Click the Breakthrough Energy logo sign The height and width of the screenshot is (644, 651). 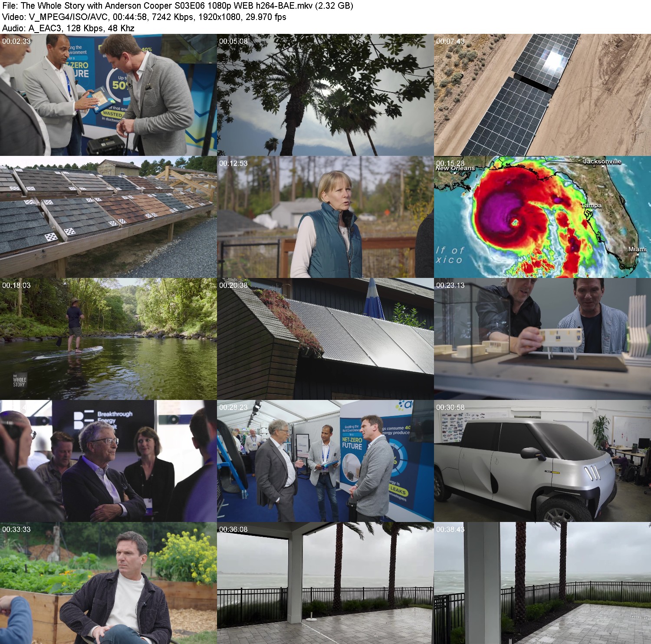tap(103, 420)
